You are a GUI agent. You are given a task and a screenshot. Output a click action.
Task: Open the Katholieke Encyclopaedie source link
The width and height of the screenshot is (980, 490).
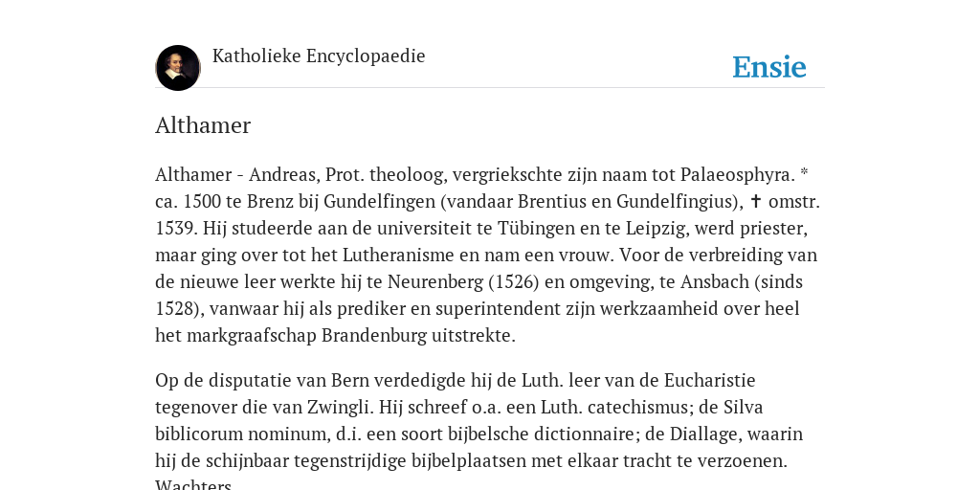pos(319,56)
